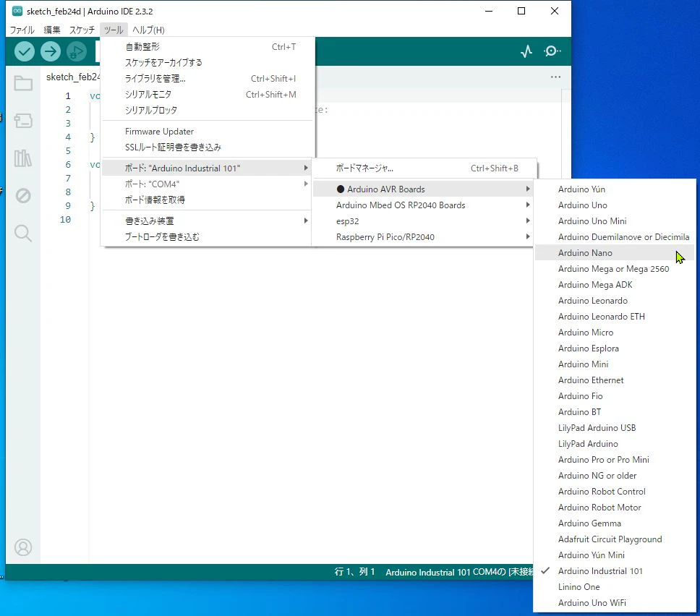Screen dimensions: 700x616
Task: Choose Arduino Uno WiFi board
Action: pyautogui.click(x=615, y=603)
